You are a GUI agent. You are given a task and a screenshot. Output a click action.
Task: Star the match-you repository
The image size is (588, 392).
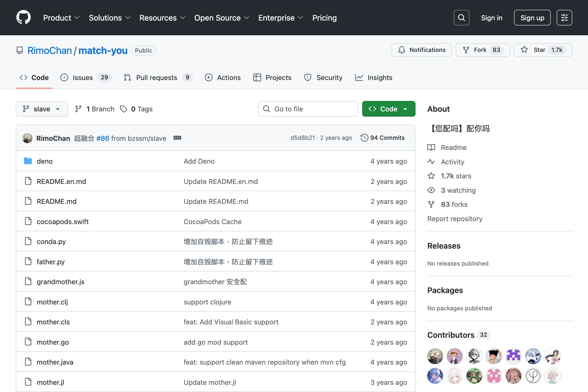[x=543, y=50]
